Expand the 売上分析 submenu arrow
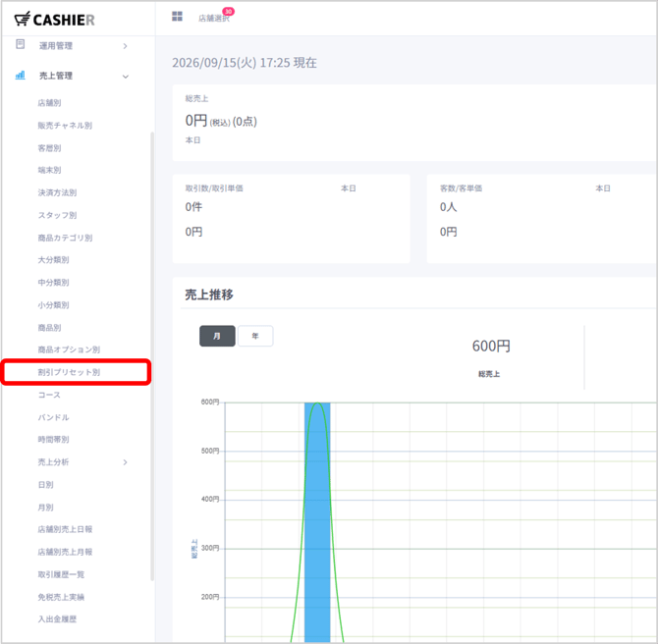The width and height of the screenshot is (658, 644). [x=125, y=462]
